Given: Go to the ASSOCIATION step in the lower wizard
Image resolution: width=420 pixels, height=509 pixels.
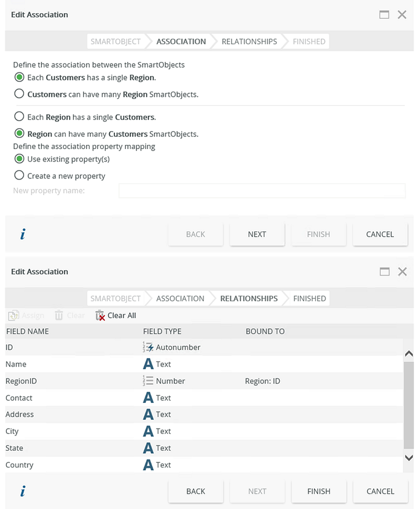Looking at the screenshot, I should point(180,299).
